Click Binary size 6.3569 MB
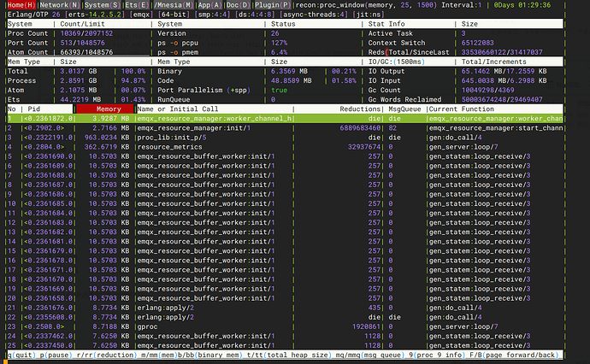The height and width of the screenshot is (364, 590). pyautogui.click(x=289, y=72)
